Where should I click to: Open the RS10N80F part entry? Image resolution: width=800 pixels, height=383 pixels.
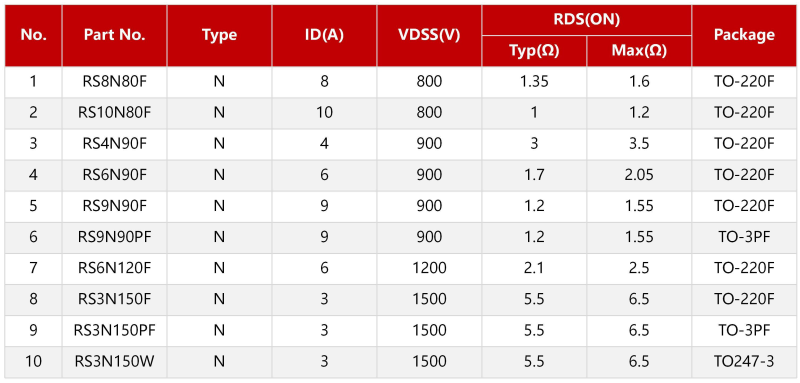[114, 113]
